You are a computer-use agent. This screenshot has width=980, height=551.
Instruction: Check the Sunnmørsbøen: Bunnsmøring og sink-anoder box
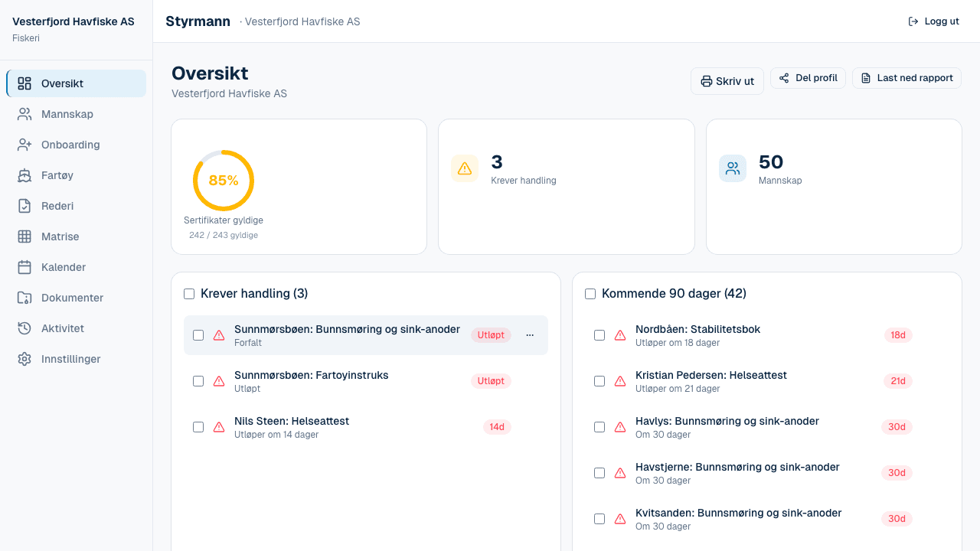(x=198, y=335)
